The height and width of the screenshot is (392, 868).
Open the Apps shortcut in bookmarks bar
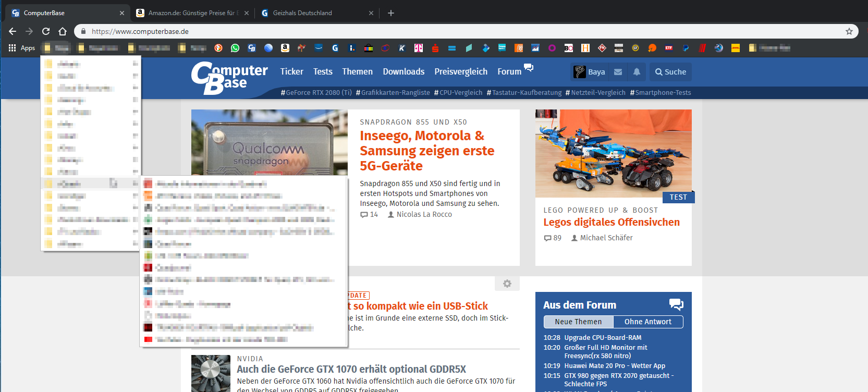coord(21,48)
